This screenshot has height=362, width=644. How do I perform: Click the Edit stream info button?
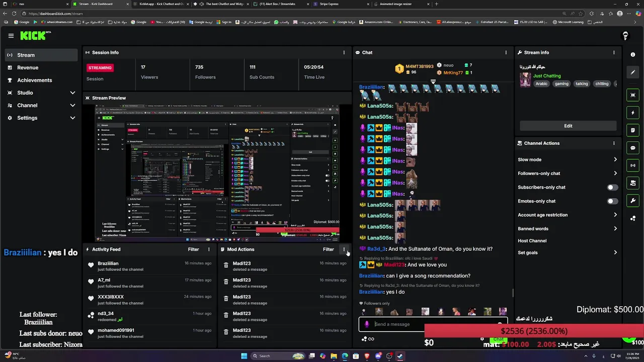[x=568, y=126]
